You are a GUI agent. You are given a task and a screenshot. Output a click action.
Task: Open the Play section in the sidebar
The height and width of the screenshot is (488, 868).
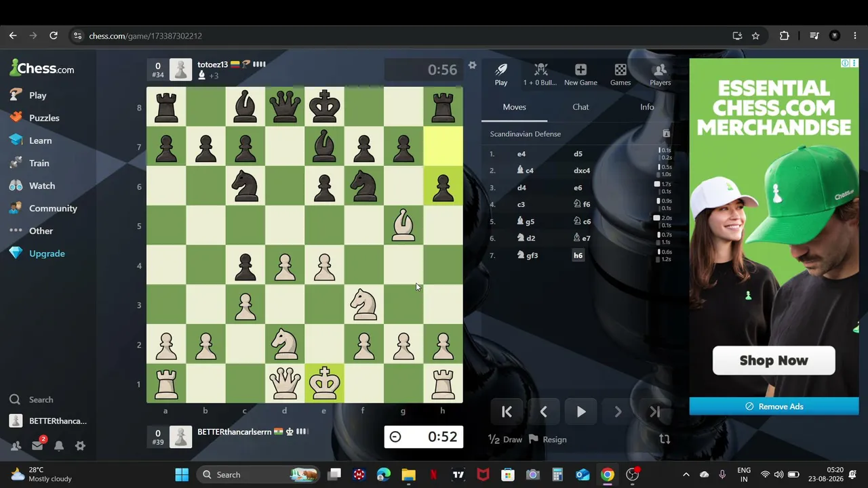click(28, 96)
